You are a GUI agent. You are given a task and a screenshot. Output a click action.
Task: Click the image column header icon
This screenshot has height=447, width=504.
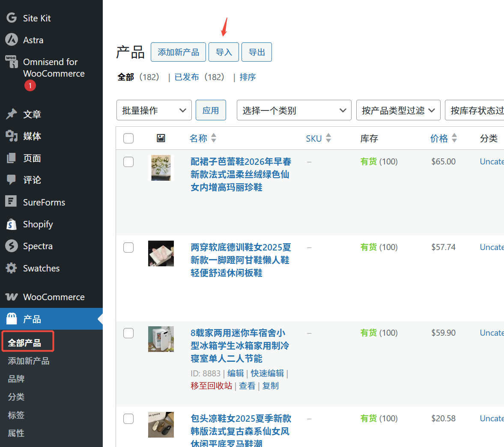pyautogui.click(x=161, y=138)
